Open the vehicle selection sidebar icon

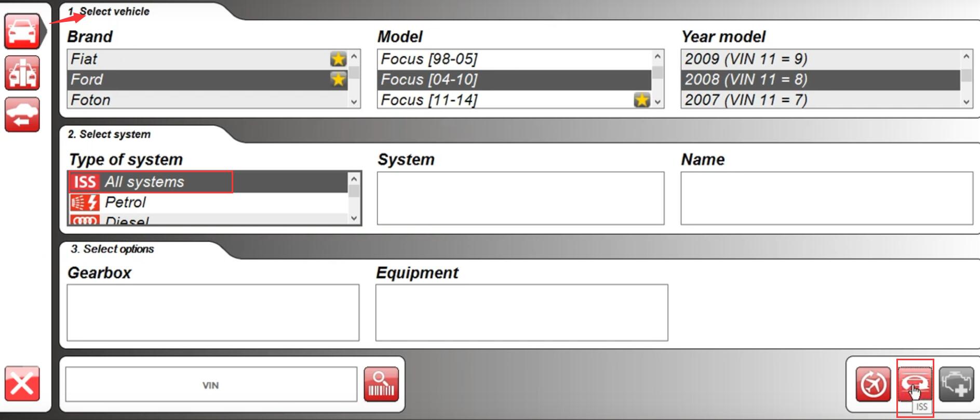[22, 31]
